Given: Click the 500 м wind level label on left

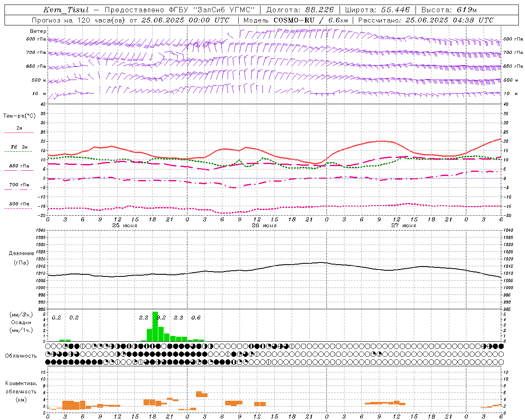Looking at the screenshot, I should [x=39, y=80].
